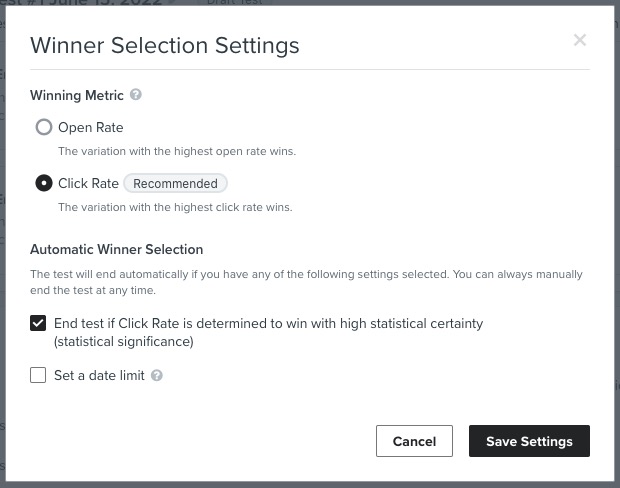Enable the Set a date limit checkbox
Screen dimensions: 620x488
point(38,376)
